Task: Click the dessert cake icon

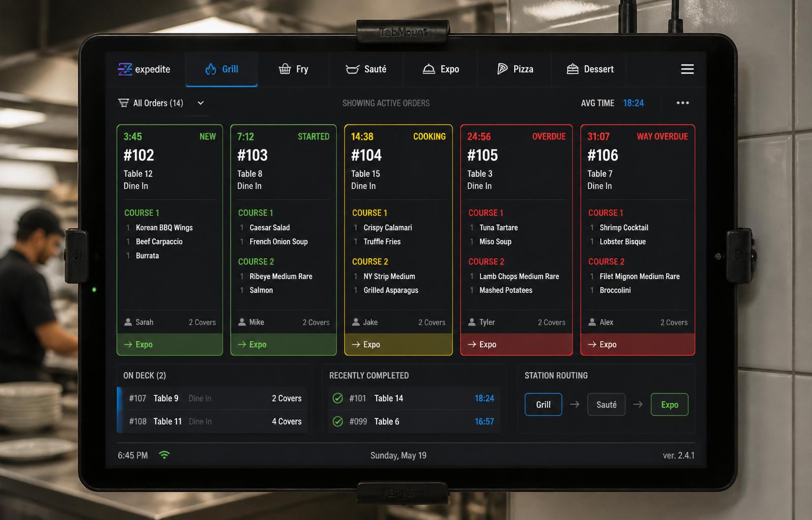Action: 572,69
